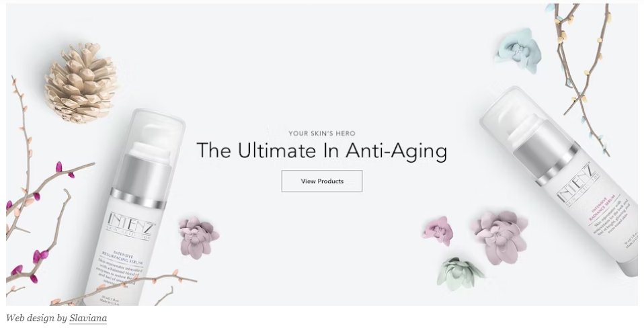Click the large mauve flower beside right bottle
Screen dimensions: 644x332
tap(500, 237)
